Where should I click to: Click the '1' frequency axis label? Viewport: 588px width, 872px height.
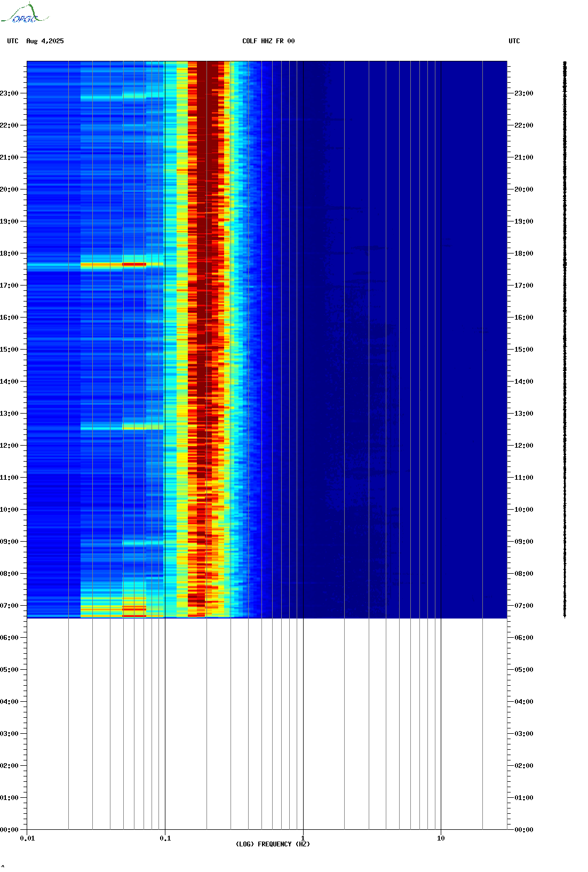tap(303, 838)
